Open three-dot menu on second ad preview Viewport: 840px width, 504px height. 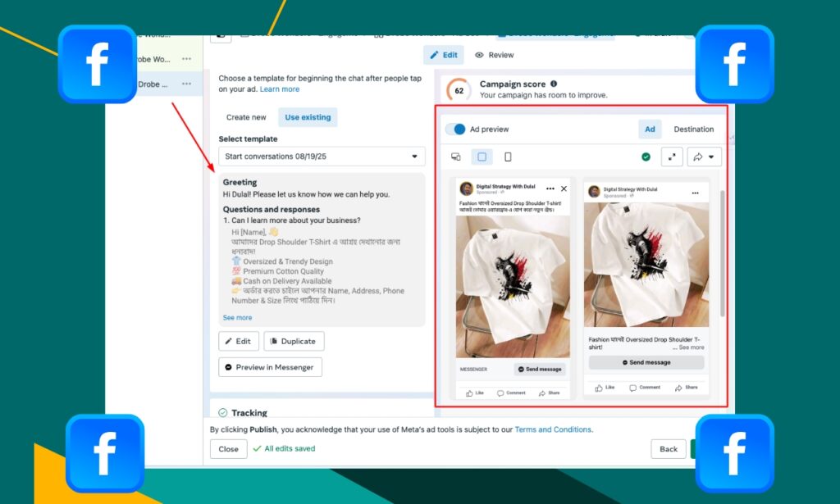[696, 192]
